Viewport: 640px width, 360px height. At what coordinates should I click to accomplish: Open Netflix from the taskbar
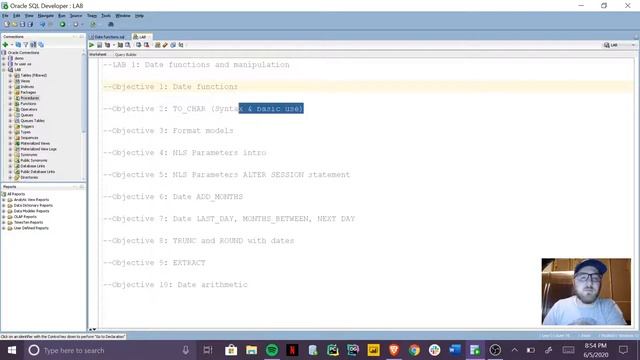(x=292, y=350)
